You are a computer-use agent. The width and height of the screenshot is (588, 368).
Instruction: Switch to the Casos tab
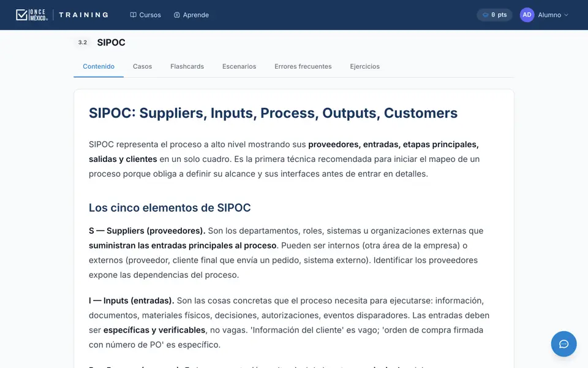point(143,66)
